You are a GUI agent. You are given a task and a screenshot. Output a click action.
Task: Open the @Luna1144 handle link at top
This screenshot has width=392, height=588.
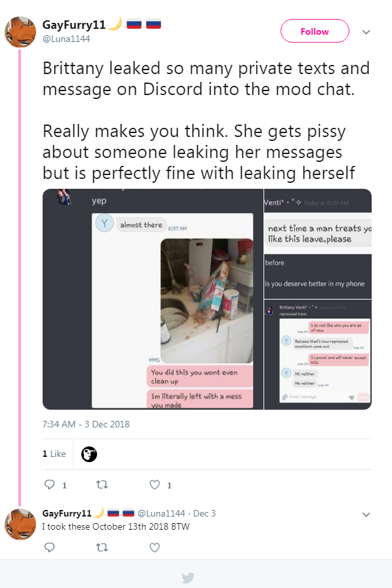[66, 39]
